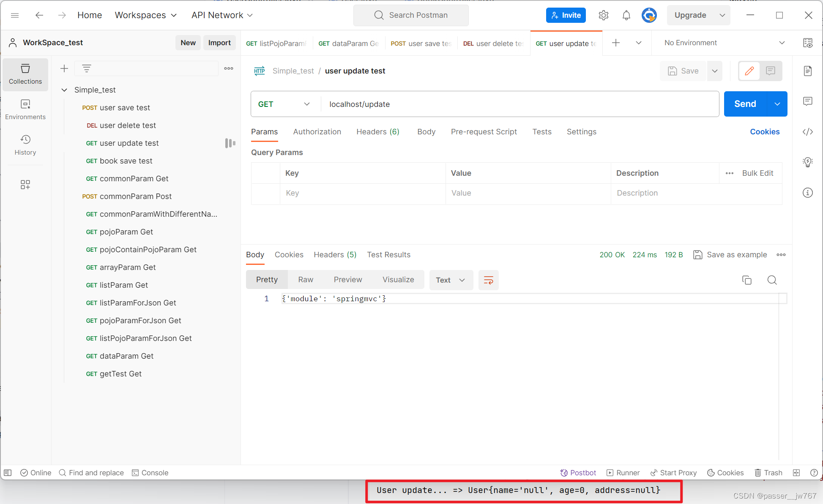Open Code snippet icon in right sidebar
Image resolution: width=823 pixels, height=504 pixels.
808,132
